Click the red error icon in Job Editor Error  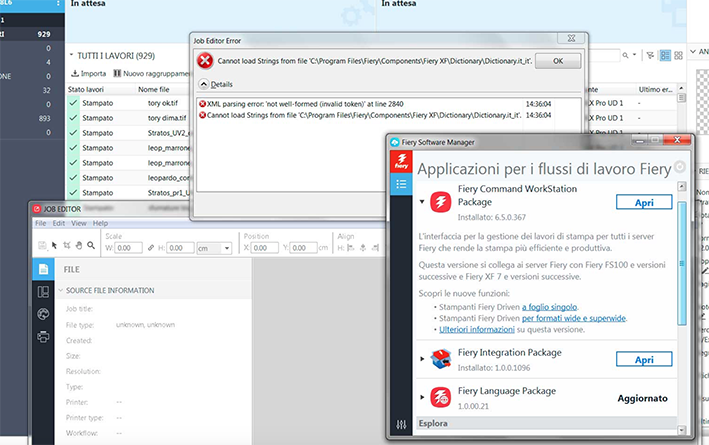[x=205, y=61]
